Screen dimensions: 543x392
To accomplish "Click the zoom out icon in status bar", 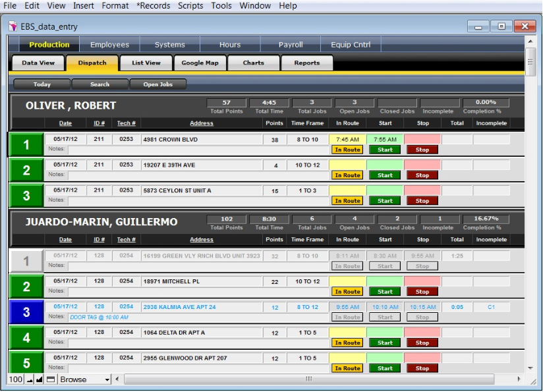I will tap(30, 379).
